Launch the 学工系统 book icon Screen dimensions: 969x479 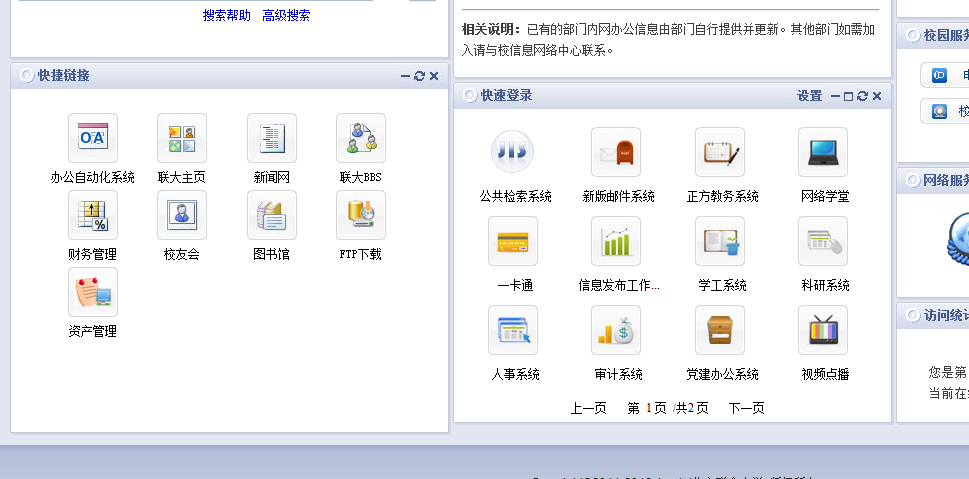[x=720, y=241]
